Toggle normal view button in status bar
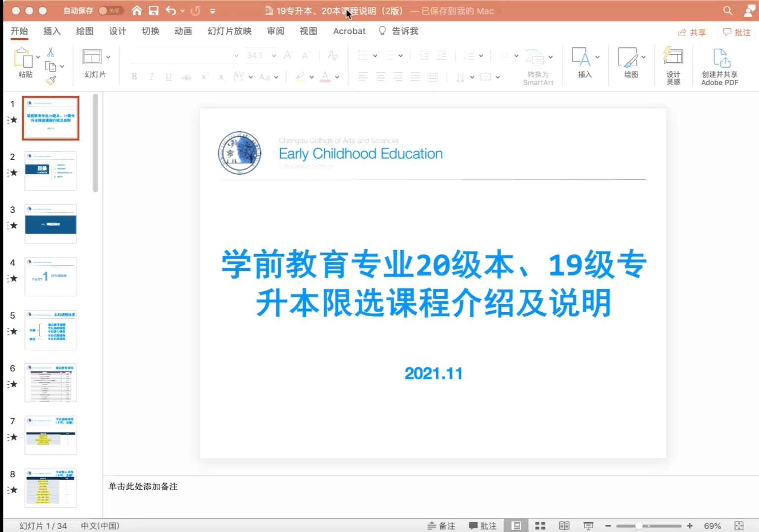 (x=516, y=526)
